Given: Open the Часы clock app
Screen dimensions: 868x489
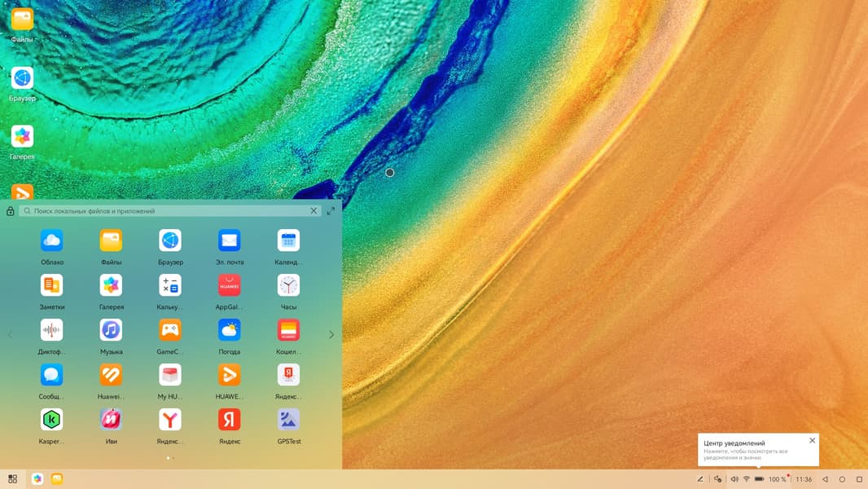Looking at the screenshot, I should click(288, 286).
